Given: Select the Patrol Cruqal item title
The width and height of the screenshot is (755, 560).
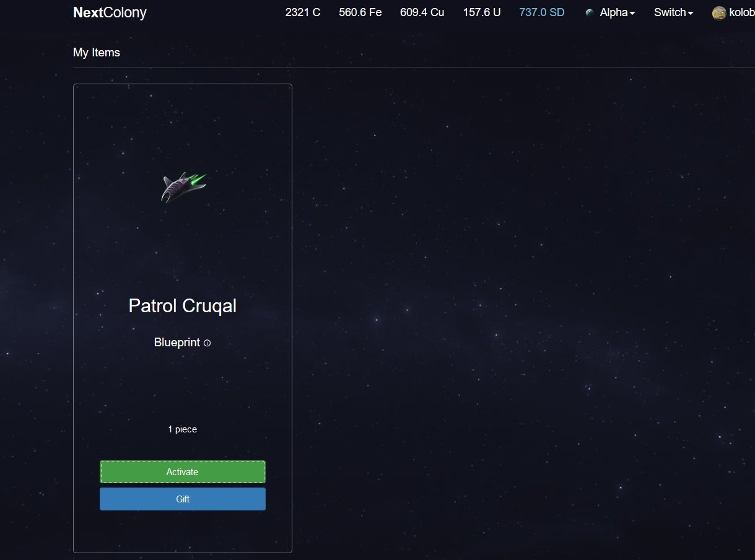Looking at the screenshot, I should point(183,305).
